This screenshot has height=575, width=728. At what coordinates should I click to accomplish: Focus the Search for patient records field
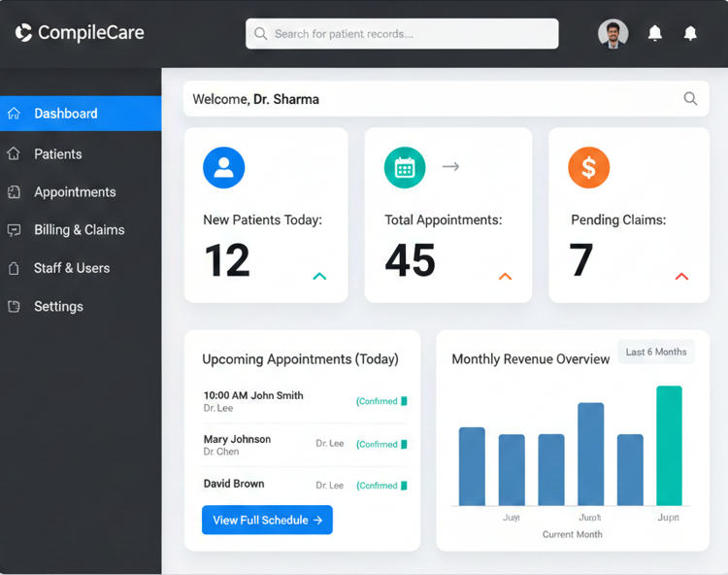pos(402,33)
